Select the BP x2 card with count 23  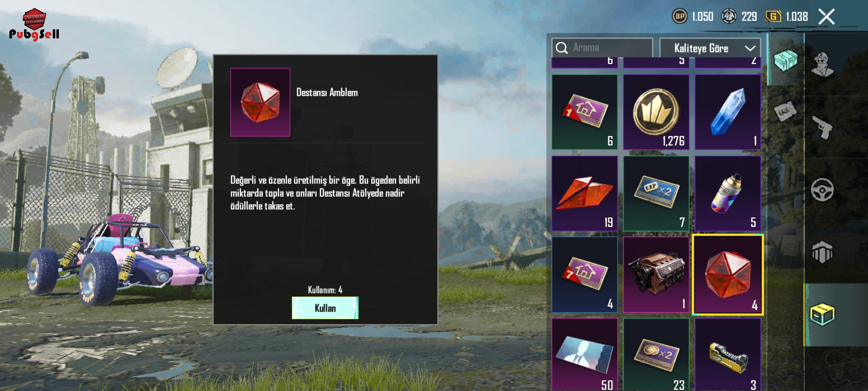[x=656, y=355]
